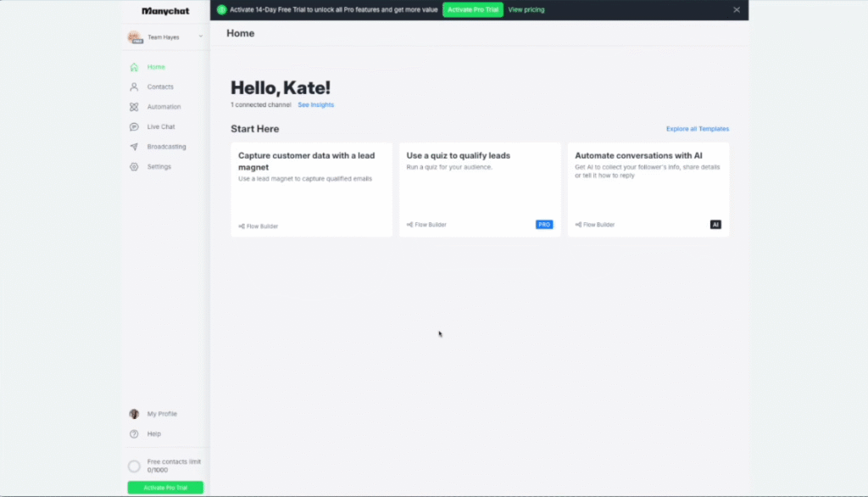
Task: Expand the Team Hayes account dropdown
Action: 200,37
